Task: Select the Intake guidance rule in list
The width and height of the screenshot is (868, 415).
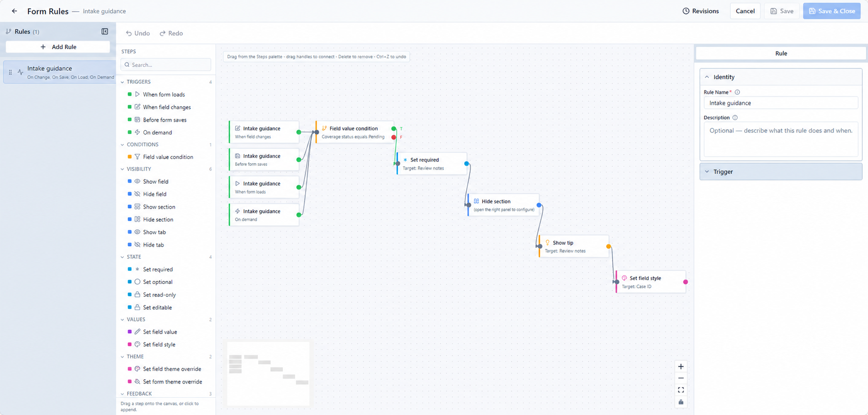Action: point(60,72)
